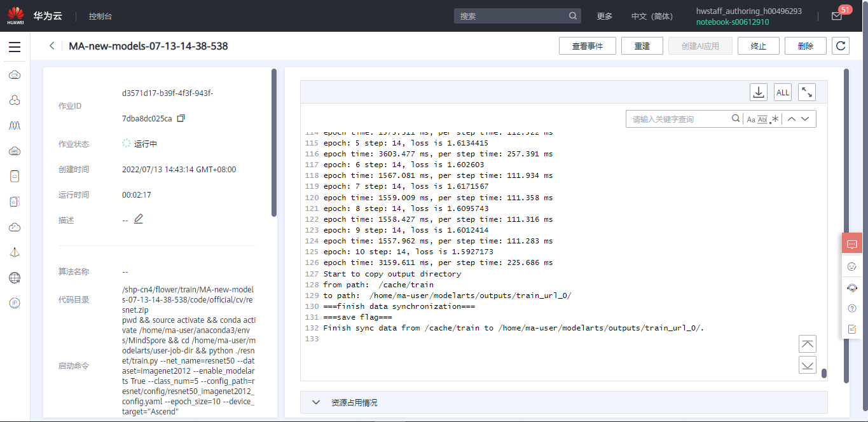
Task: Click the run time value 00:02:17
Action: (137, 195)
